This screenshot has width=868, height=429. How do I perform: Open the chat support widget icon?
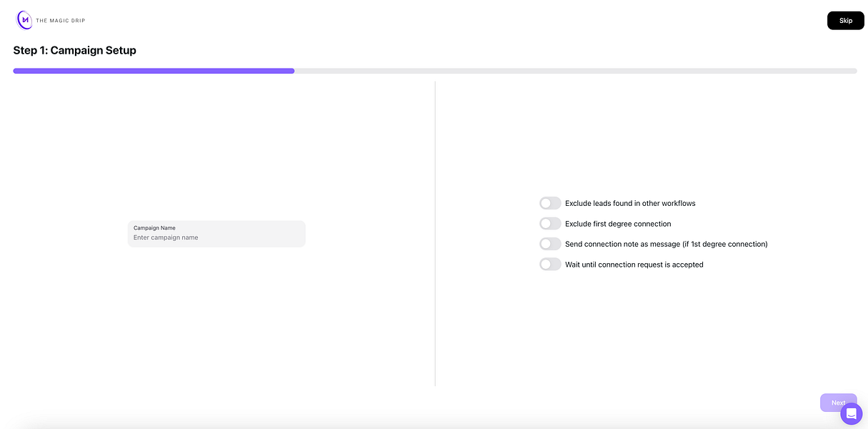pos(851,413)
